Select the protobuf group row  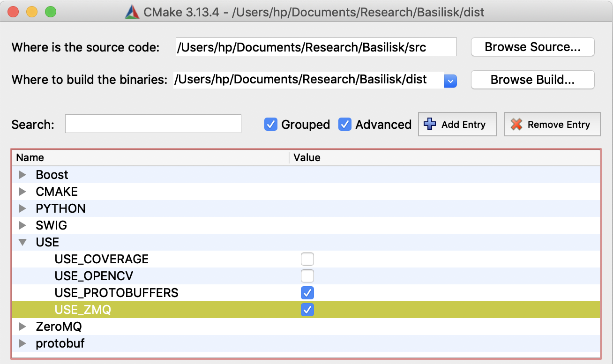tap(60, 343)
